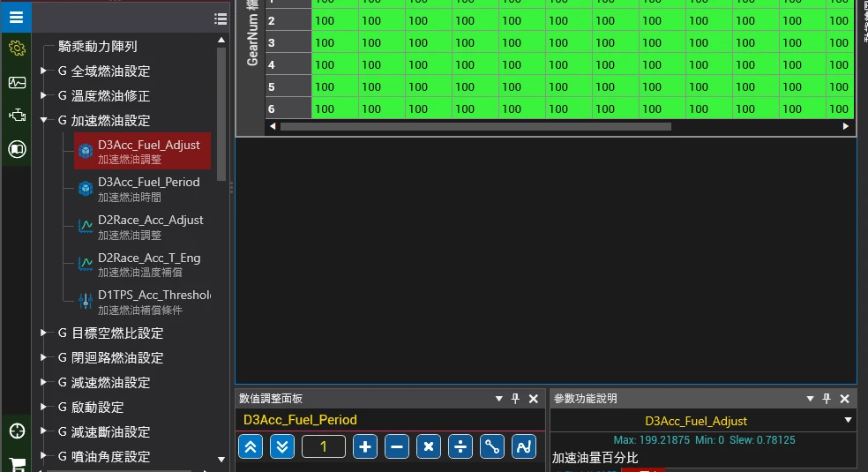Open the waveform monitor sidebar icon

(x=17, y=82)
